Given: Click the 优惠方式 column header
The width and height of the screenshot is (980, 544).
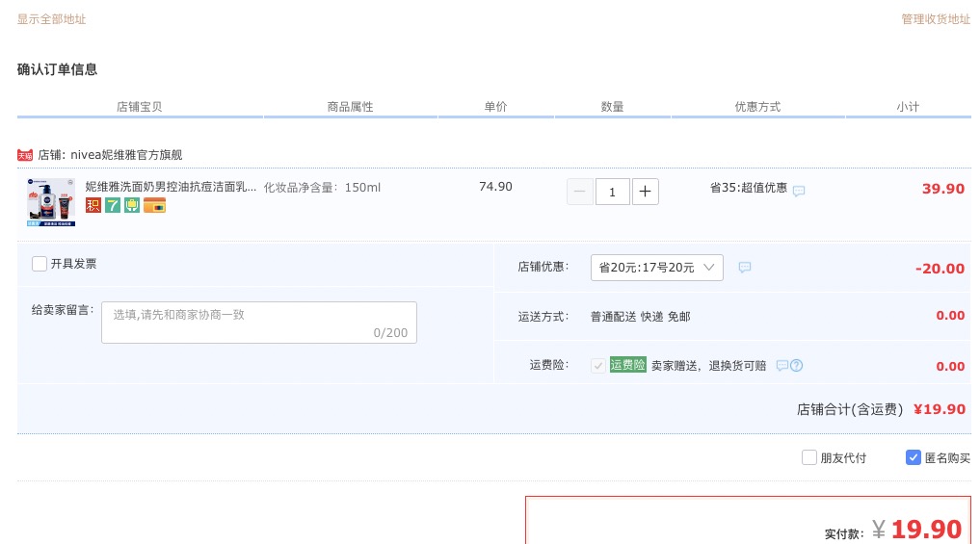Looking at the screenshot, I should 757,107.
